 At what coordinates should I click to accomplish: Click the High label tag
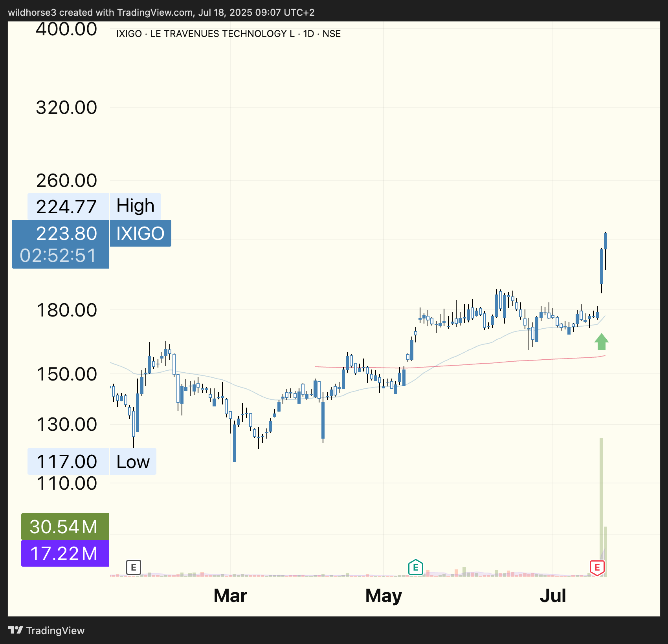pos(136,207)
